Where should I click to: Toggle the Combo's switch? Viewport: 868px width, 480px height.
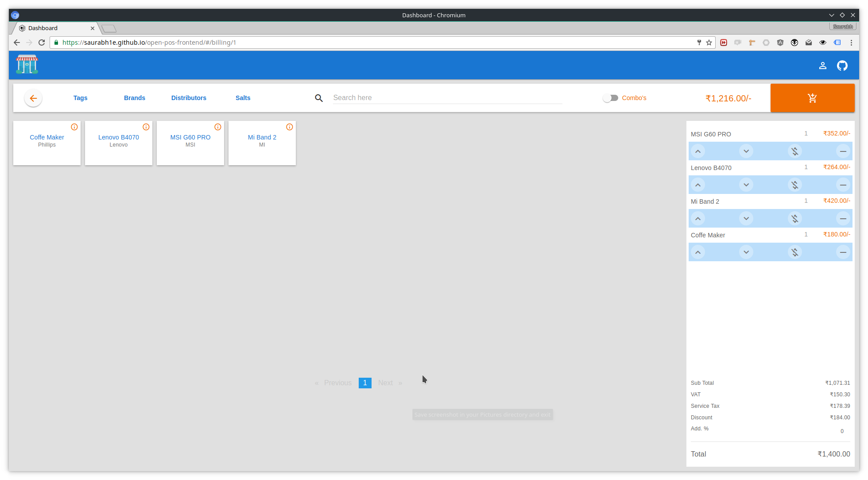point(610,98)
